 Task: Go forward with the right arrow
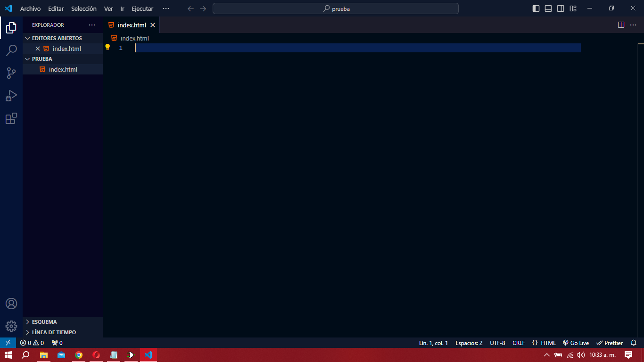point(203,8)
